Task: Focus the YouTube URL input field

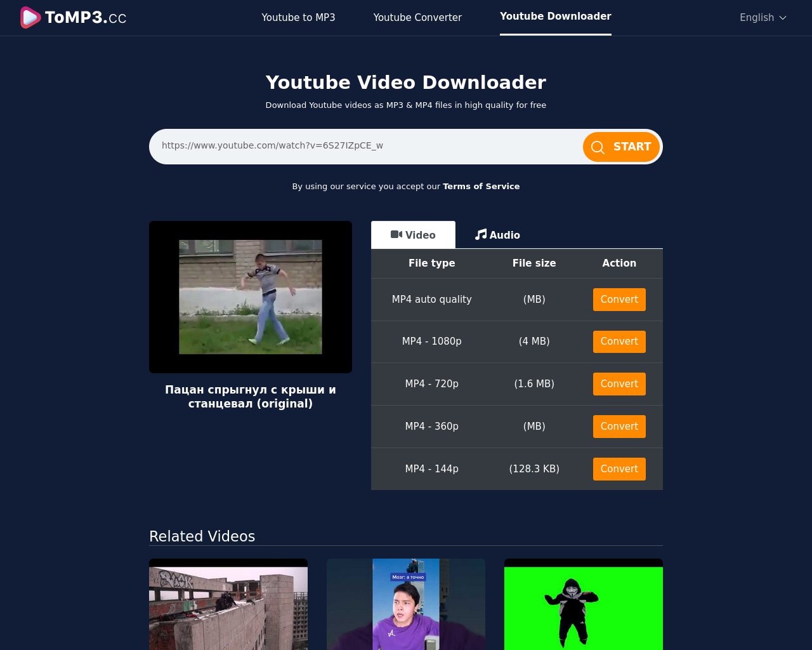Action: coord(366,147)
